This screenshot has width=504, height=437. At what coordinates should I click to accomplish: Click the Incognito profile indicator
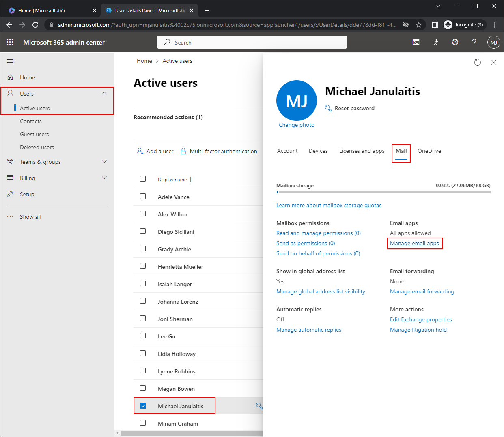tap(465, 25)
